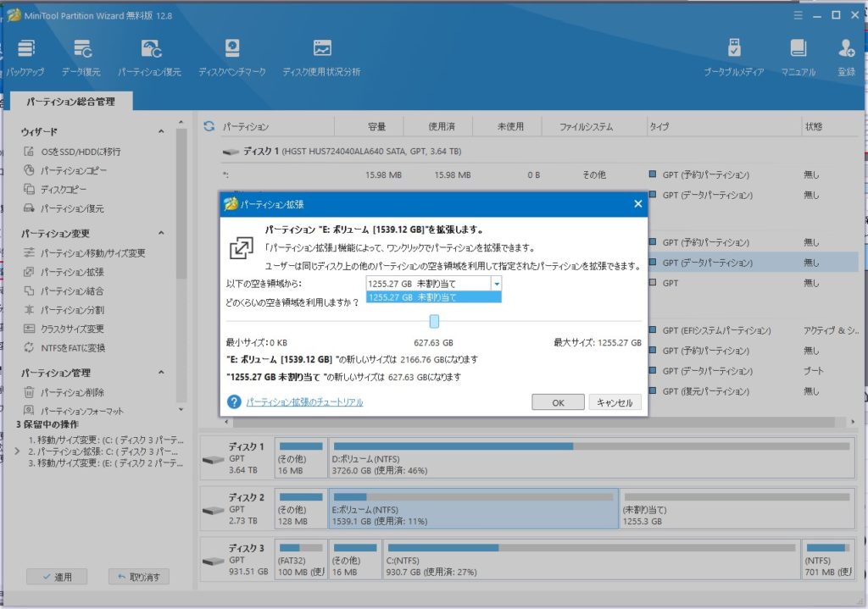Collapse the ウィザード section
This screenshot has width=868, height=609.
coord(161,132)
